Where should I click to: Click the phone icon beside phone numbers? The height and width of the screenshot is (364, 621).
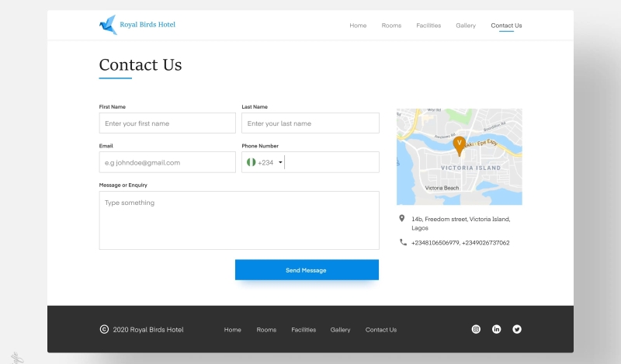pos(403,242)
